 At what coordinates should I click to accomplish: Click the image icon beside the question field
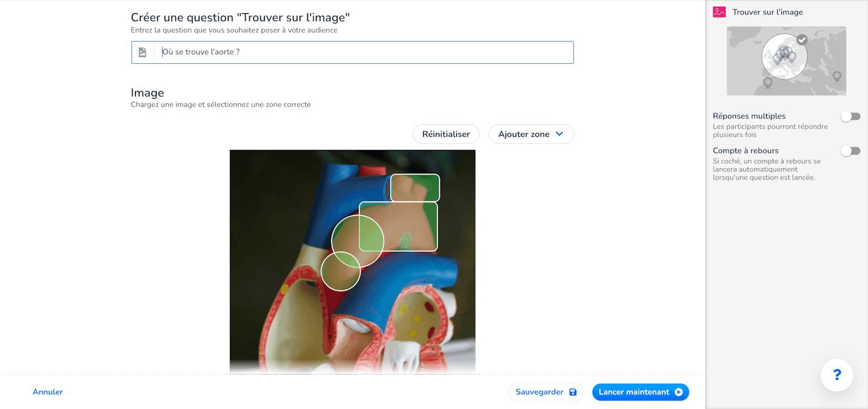142,52
